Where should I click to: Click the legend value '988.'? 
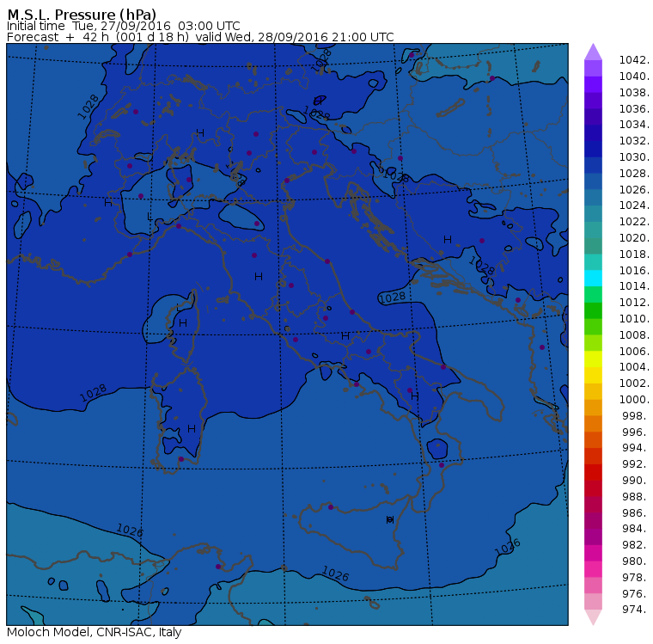point(636,497)
